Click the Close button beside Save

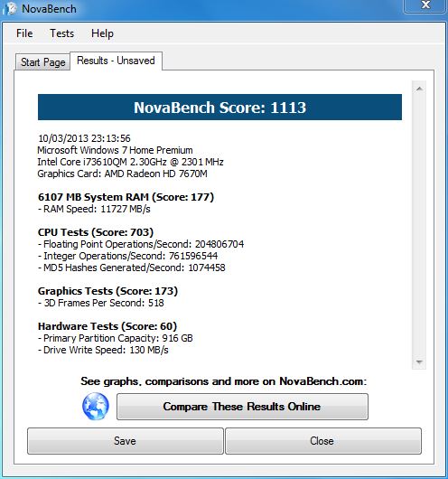(x=323, y=441)
